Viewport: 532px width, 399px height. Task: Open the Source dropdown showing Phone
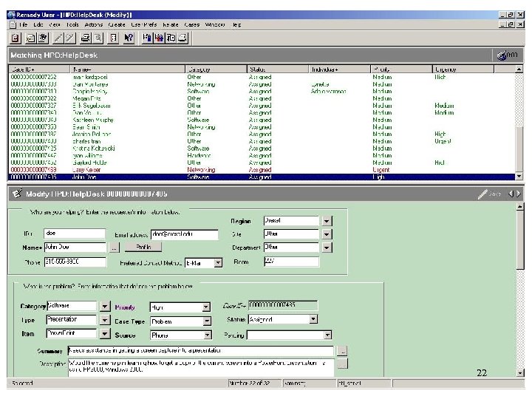coord(207,335)
